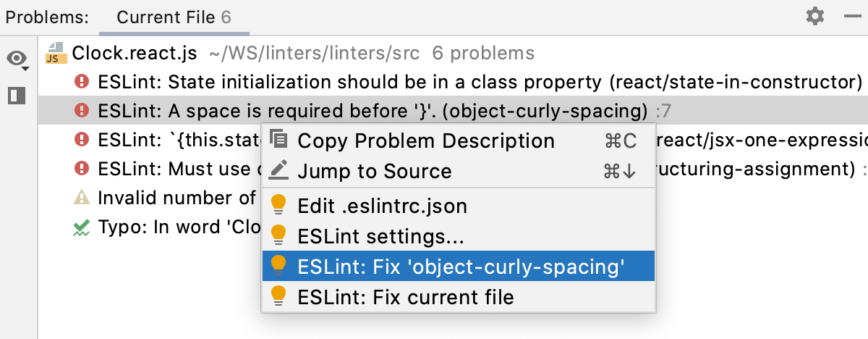Click the object-curly-spacing error icon

(x=82, y=111)
